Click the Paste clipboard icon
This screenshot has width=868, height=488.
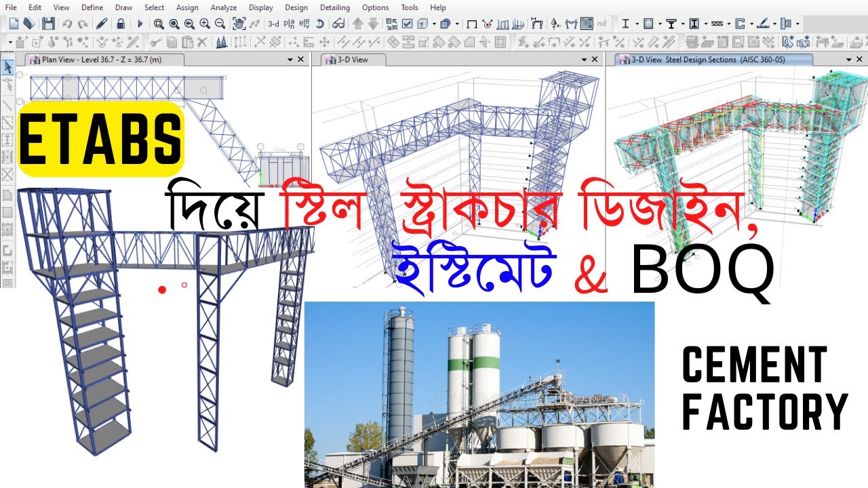coord(187,42)
